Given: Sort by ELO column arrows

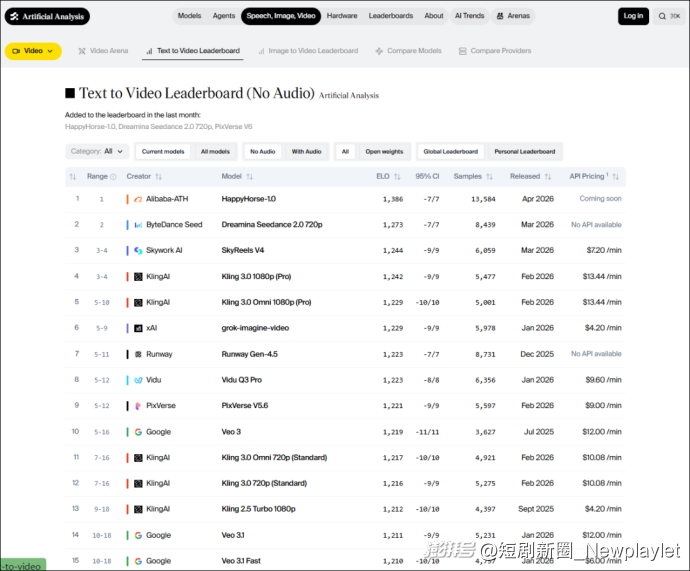Looking at the screenshot, I should point(399,176).
